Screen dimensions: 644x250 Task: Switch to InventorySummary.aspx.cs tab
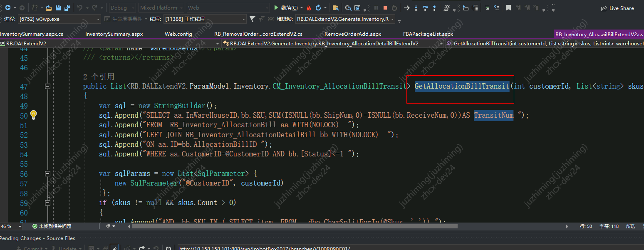click(x=32, y=34)
